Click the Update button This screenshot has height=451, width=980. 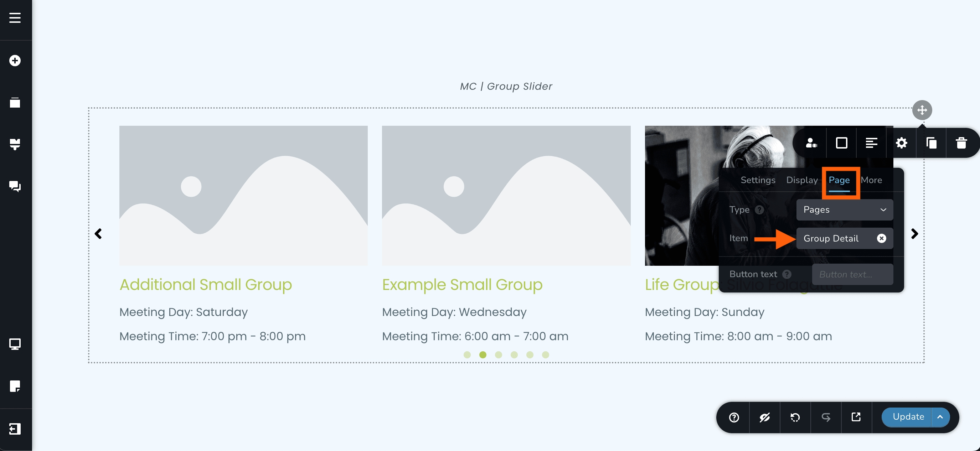coord(908,417)
